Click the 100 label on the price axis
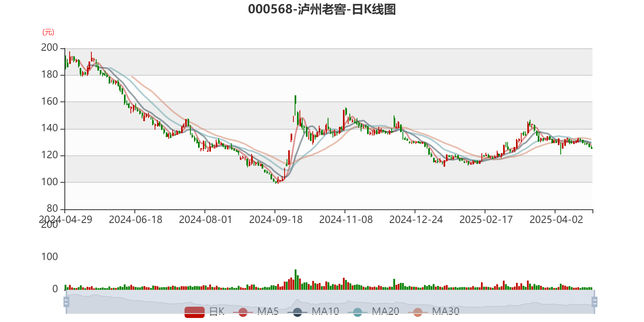 coord(50,182)
